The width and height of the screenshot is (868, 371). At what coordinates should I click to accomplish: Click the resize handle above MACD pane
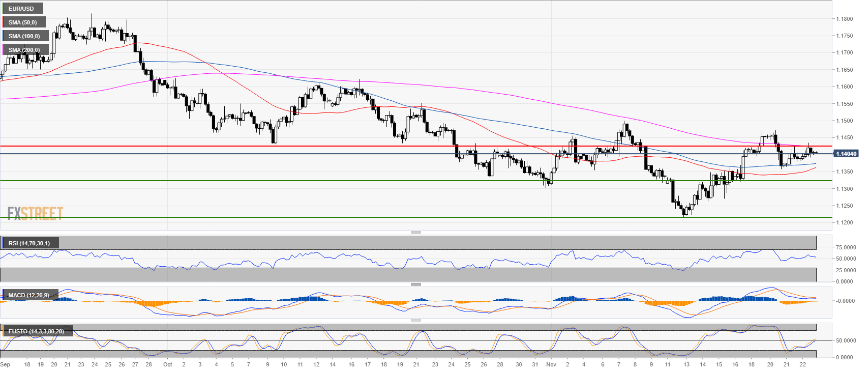tap(415, 284)
